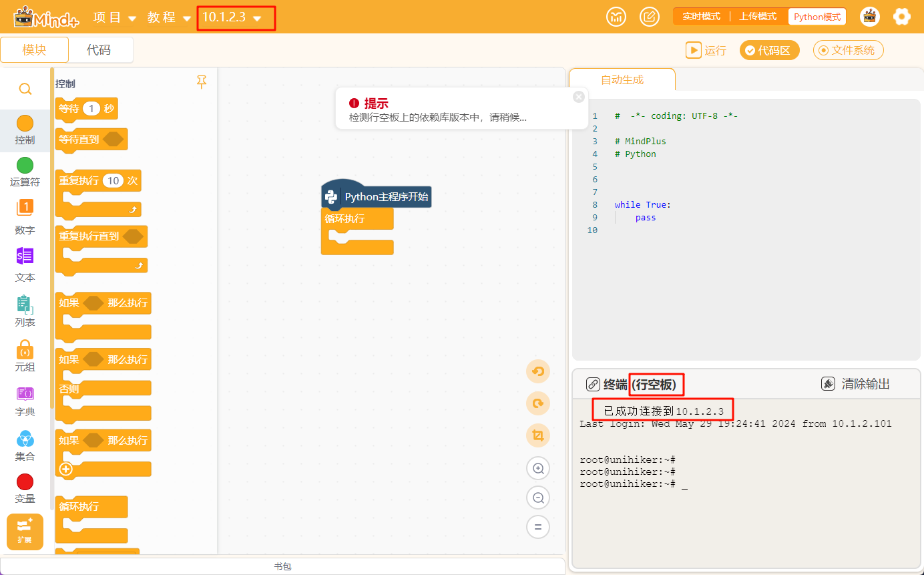Click the 'while True:' code line
924x575 pixels.
[x=643, y=205]
